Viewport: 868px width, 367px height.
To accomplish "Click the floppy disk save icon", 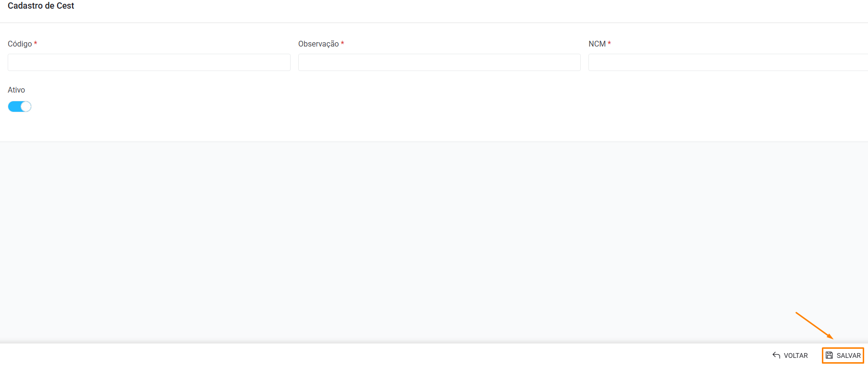I will pyautogui.click(x=829, y=355).
